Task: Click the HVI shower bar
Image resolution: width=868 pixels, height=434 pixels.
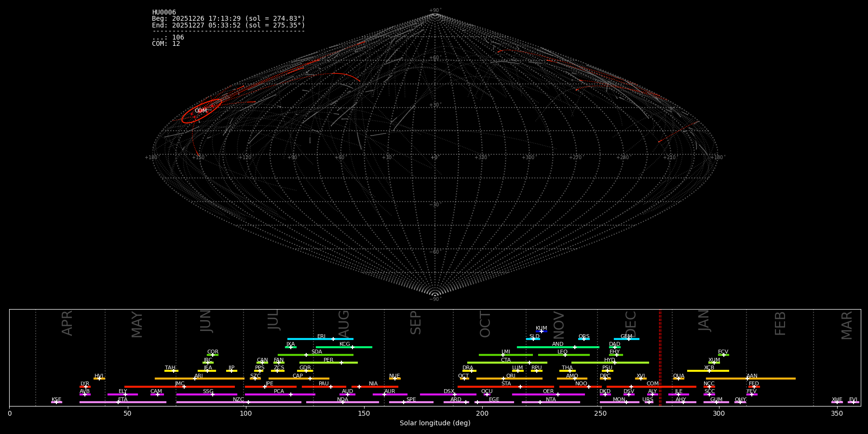Action: [x=99, y=379]
